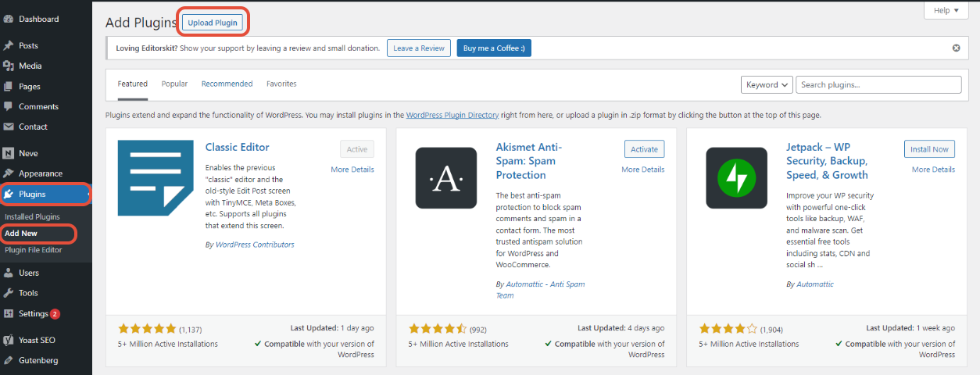
Task: Click 'Last Updated: 4 days ago' text
Action: point(621,328)
